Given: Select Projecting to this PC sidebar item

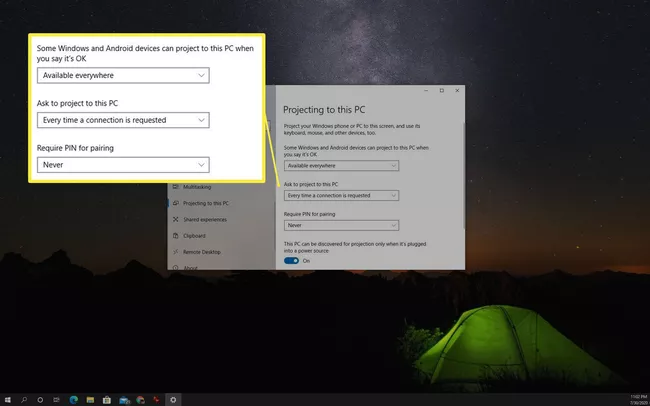Looking at the screenshot, I should (206, 203).
